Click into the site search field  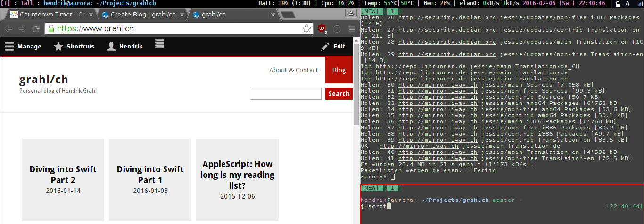(x=286, y=94)
